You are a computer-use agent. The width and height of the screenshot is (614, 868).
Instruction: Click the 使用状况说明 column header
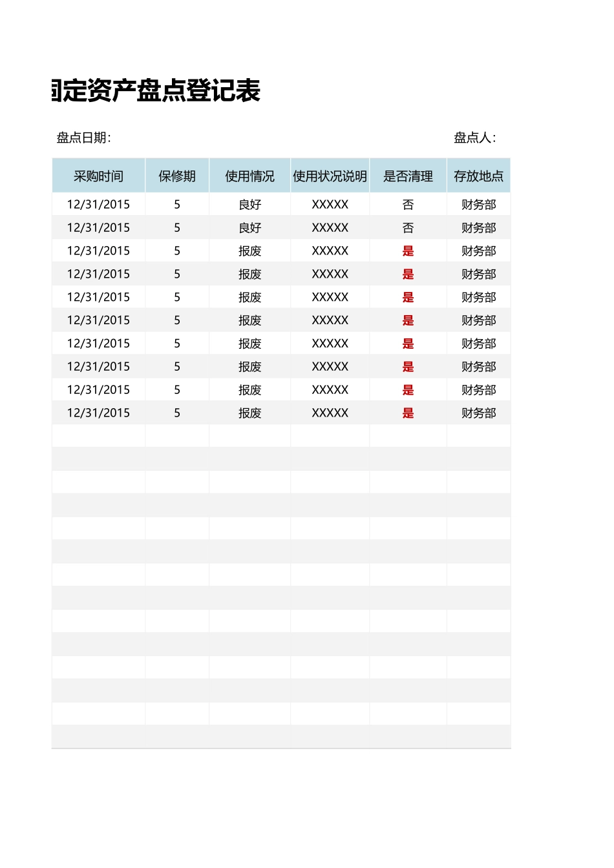[x=330, y=176]
